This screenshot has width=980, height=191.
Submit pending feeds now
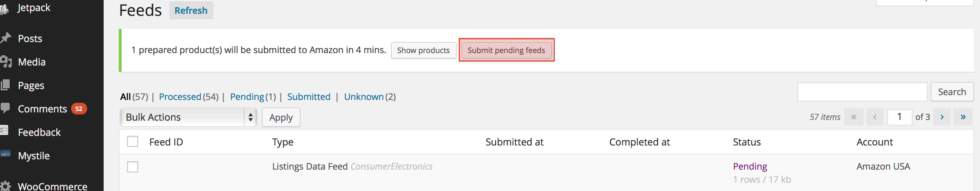(x=506, y=50)
